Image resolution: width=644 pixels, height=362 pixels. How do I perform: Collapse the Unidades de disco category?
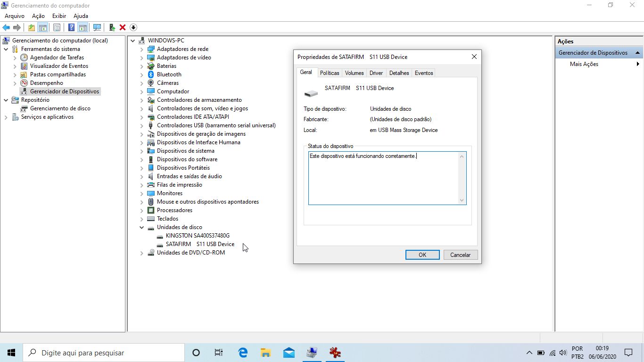(141, 227)
